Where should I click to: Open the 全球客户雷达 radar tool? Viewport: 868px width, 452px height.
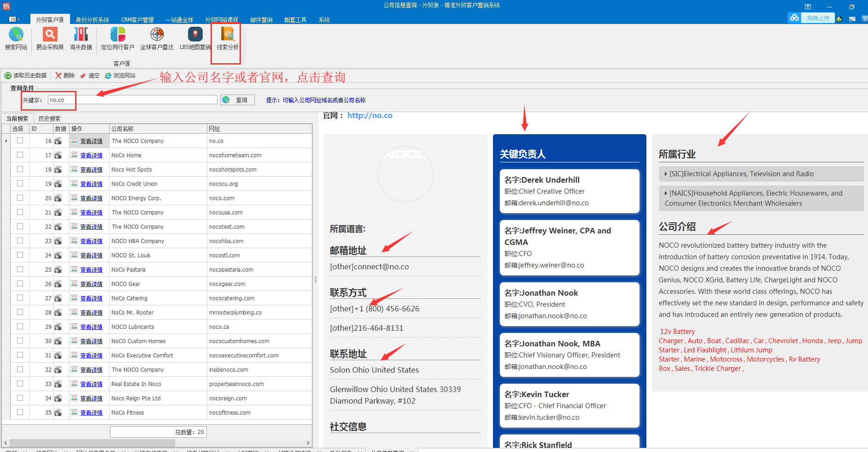pyautogui.click(x=157, y=39)
